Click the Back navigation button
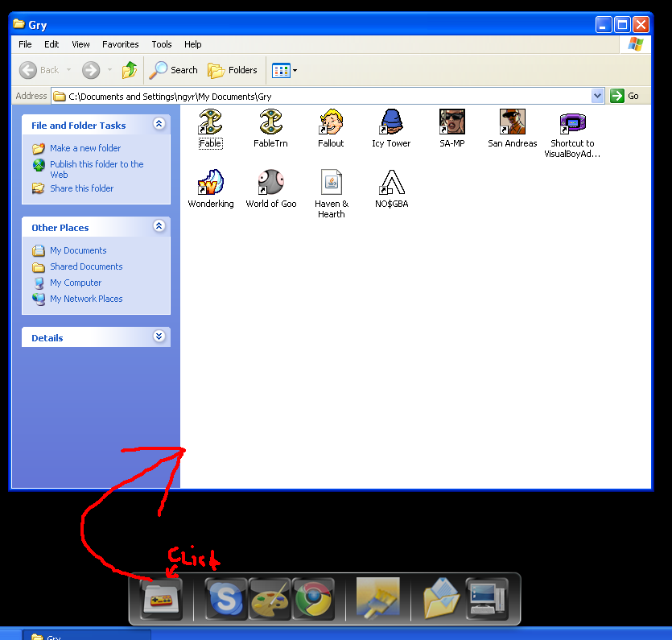Viewport: 672px width, 640px height. pyautogui.click(x=39, y=70)
